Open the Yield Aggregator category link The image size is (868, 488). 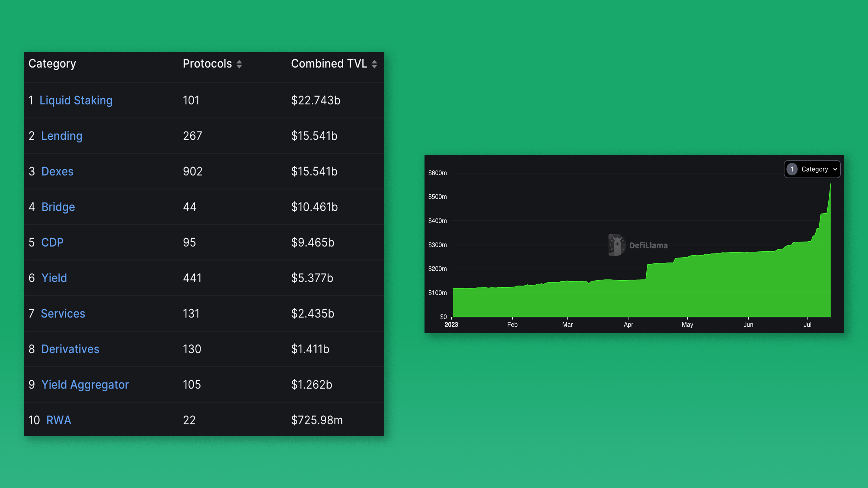tap(85, 385)
